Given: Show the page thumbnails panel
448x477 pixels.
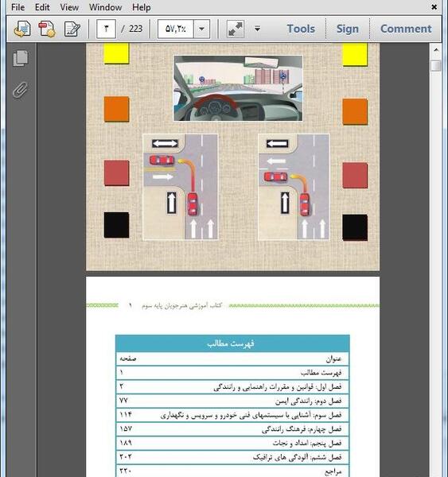Looking at the screenshot, I should (21, 58).
